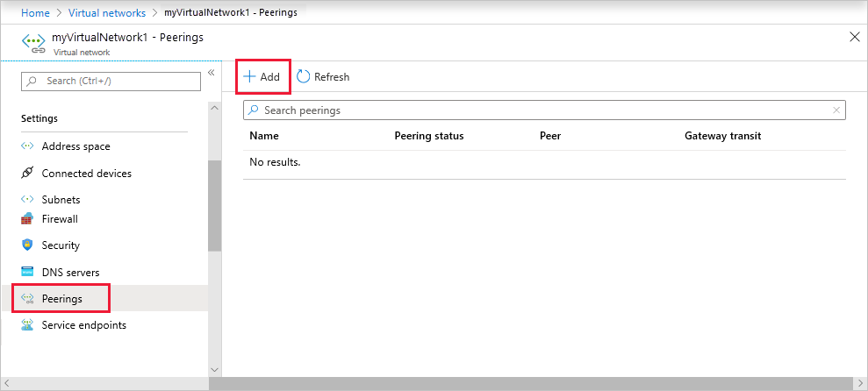Click the Add peering plus icon
The height and width of the screenshot is (391, 868).
(x=249, y=77)
